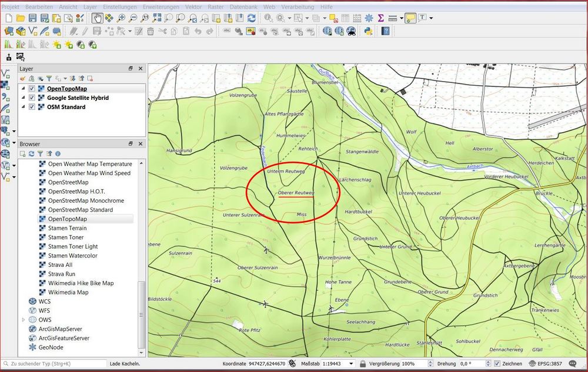The width and height of the screenshot is (588, 372).
Task: Click the filter icon in Browser panel
Action: (40, 153)
